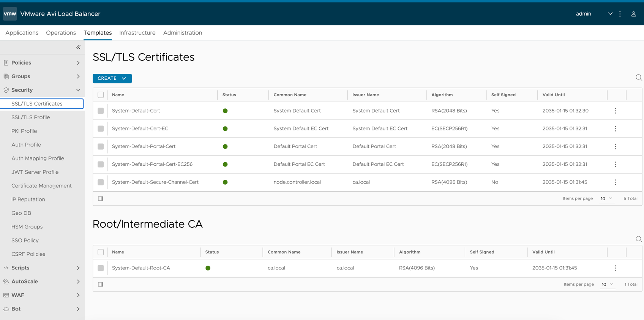
Task: Select the System-Default-Cert-EC row checkbox
Action: [101, 128]
